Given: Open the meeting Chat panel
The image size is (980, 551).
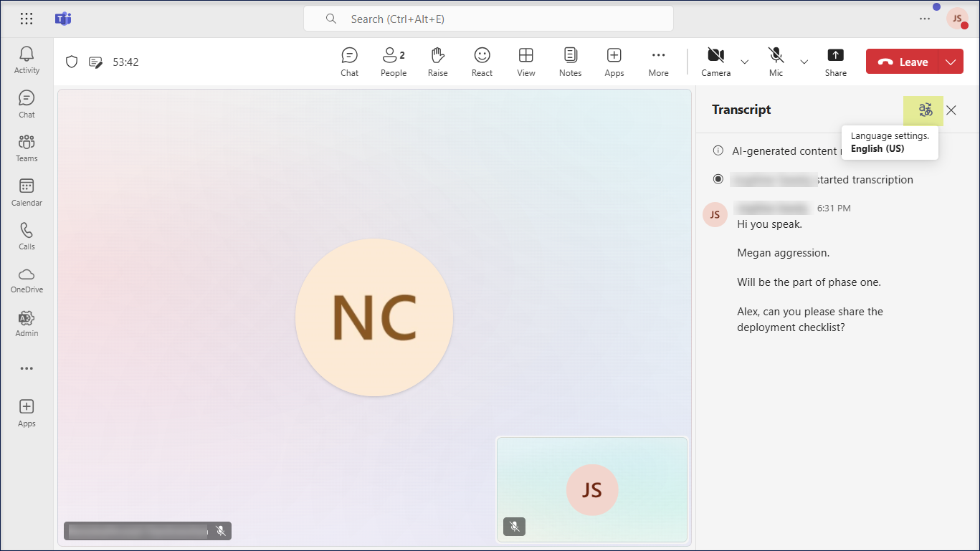Looking at the screenshot, I should [349, 62].
